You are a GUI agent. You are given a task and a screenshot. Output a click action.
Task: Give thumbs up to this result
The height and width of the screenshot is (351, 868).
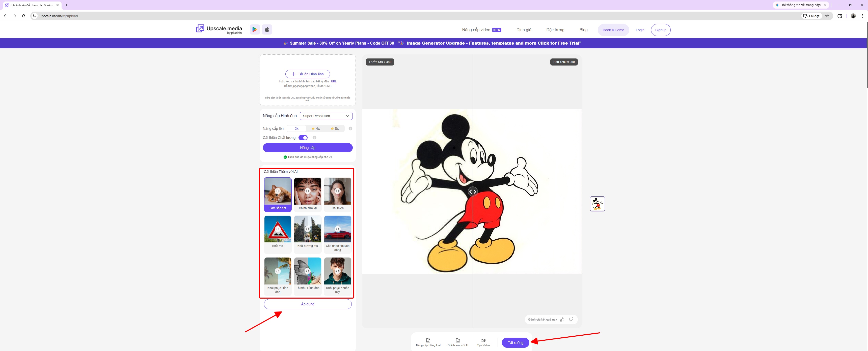tap(562, 319)
